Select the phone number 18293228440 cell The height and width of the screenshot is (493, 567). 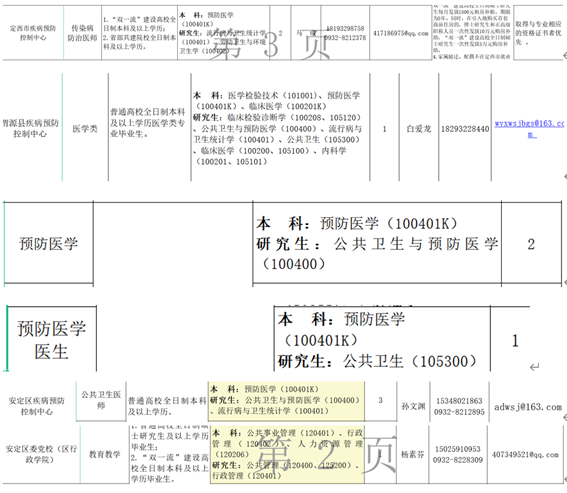pyautogui.click(x=465, y=129)
